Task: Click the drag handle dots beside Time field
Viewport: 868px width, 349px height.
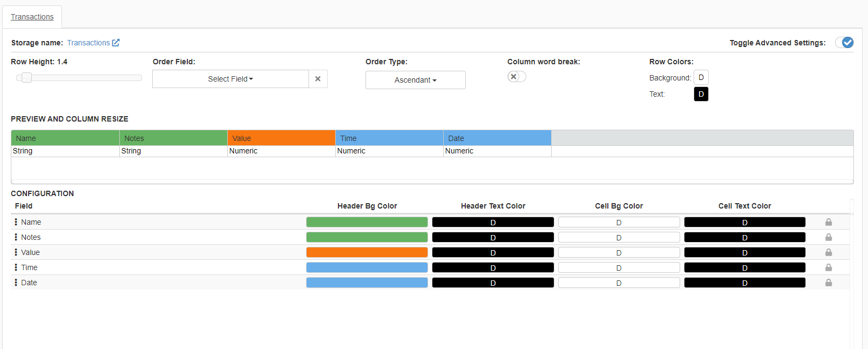Action: [x=16, y=267]
